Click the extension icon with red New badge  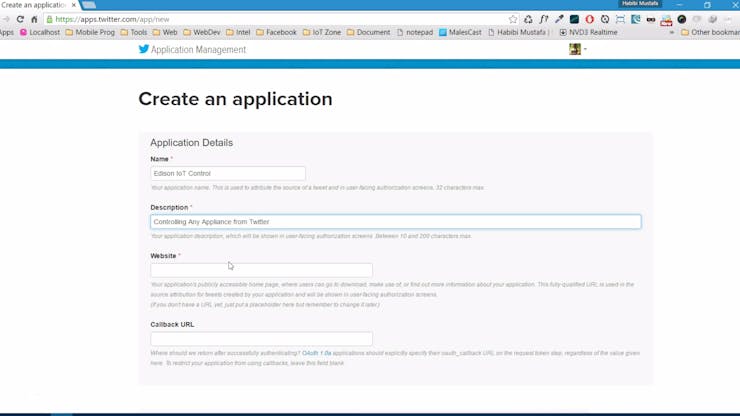pyautogui.click(x=666, y=20)
